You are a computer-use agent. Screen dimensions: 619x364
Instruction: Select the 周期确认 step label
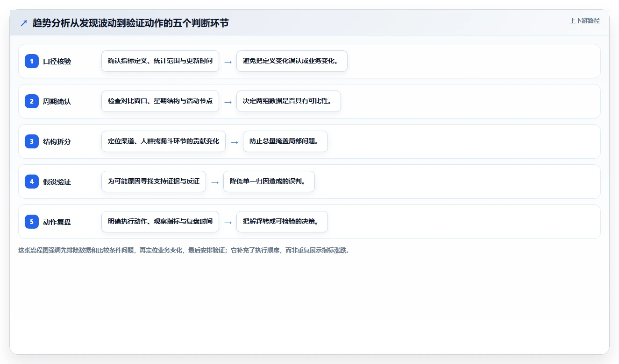pos(57,101)
